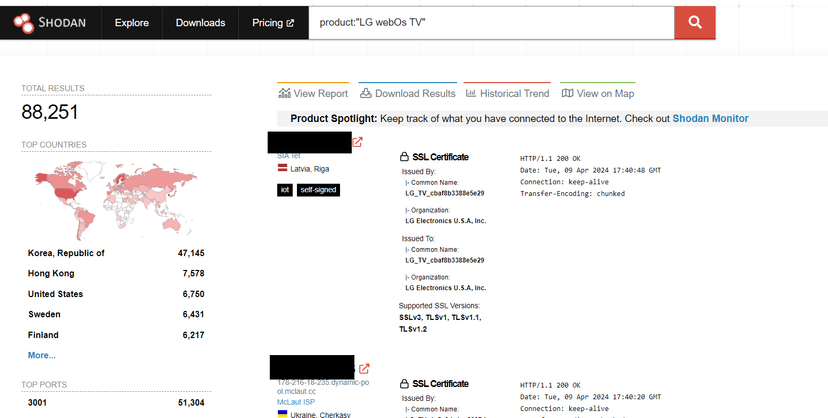Click the search query input field
The width and height of the screenshot is (828, 418).
pos(491,23)
